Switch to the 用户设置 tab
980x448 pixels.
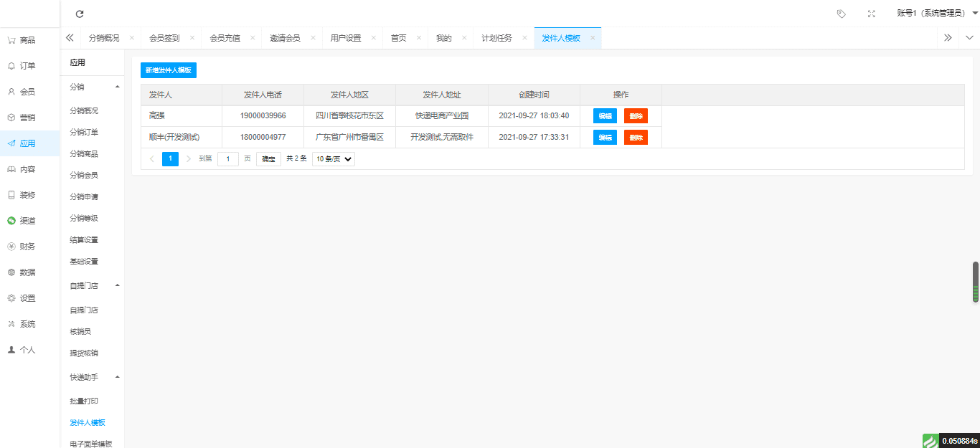point(345,38)
